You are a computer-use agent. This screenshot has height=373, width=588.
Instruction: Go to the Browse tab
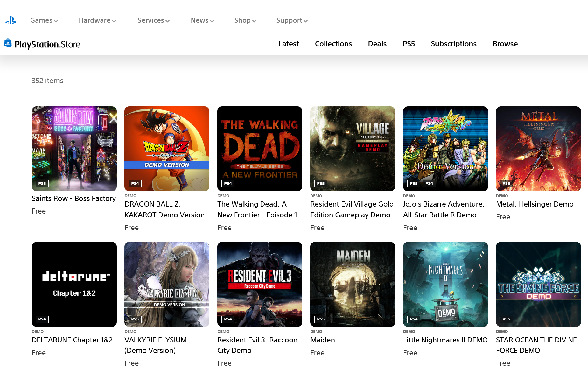click(x=505, y=44)
